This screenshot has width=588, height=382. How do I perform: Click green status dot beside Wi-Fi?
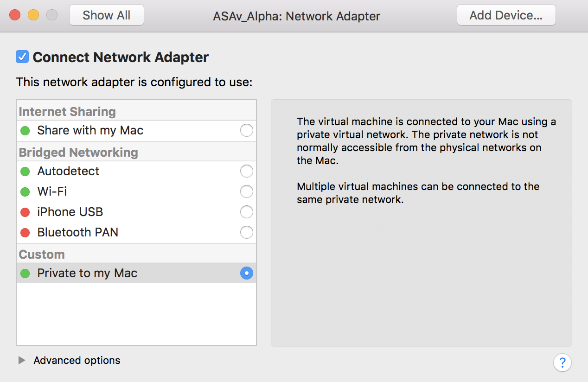click(25, 192)
